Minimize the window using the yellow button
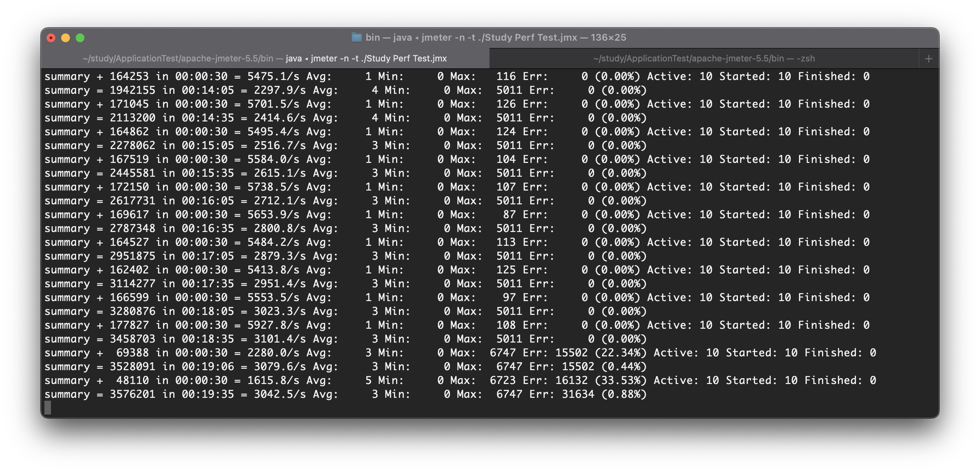 tap(66, 37)
